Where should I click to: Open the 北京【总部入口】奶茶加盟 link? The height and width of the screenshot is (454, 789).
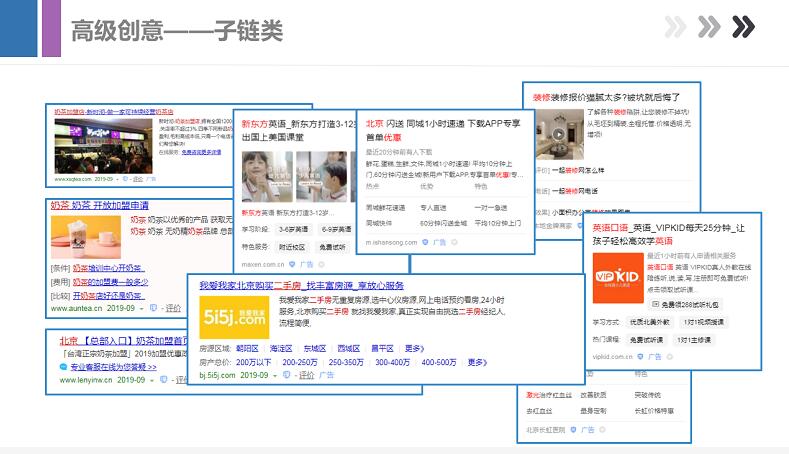point(124,340)
